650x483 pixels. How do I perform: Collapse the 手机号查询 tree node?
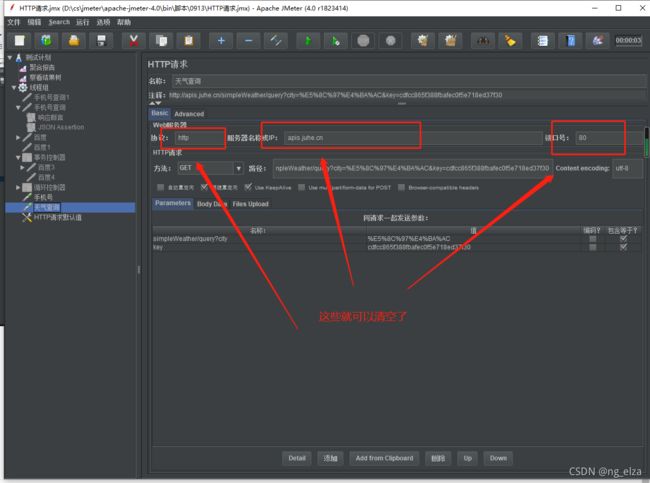18,107
